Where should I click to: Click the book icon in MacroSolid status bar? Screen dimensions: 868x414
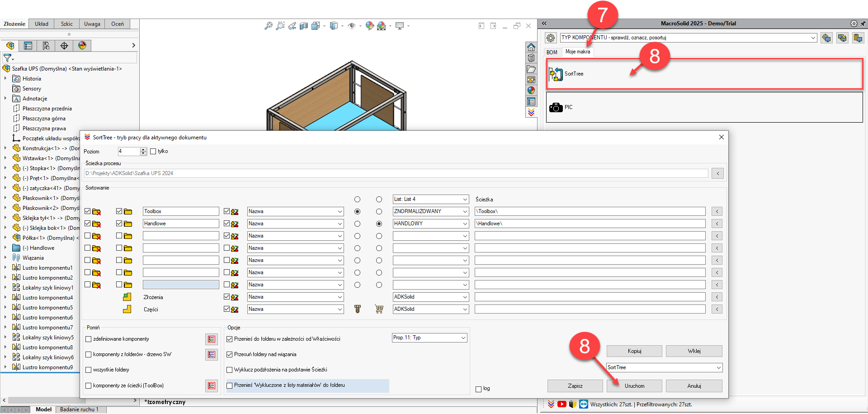[573, 404]
